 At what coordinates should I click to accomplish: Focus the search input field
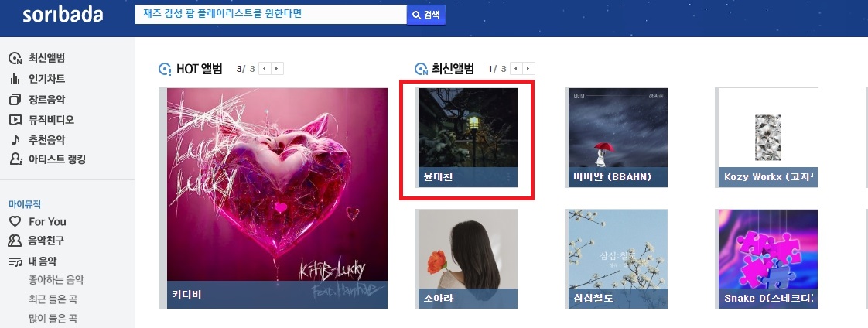coord(271,15)
